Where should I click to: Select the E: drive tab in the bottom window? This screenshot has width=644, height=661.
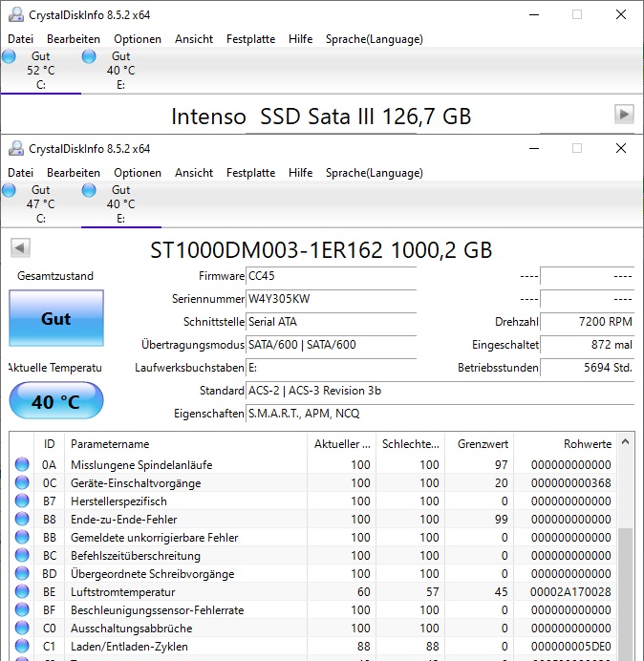point(120,204)
